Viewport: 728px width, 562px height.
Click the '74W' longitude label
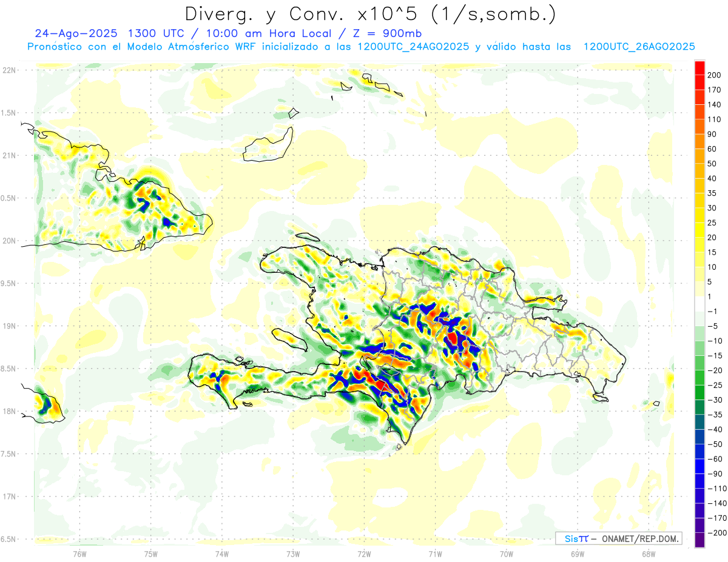click(x=222, y=553)
